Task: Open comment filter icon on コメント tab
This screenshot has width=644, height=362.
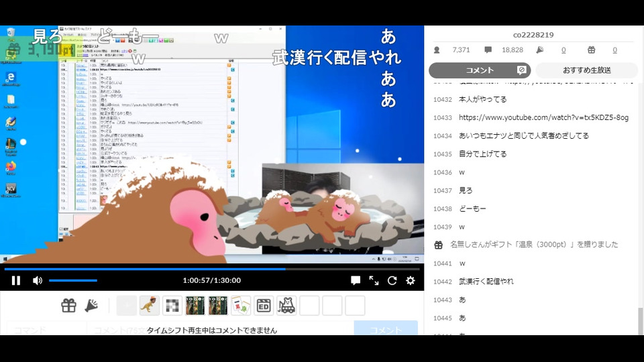Action: pos(522,70)
